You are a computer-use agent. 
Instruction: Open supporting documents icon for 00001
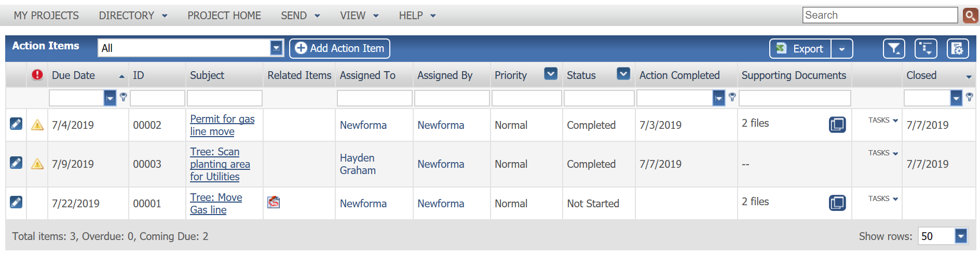[837, 203]
